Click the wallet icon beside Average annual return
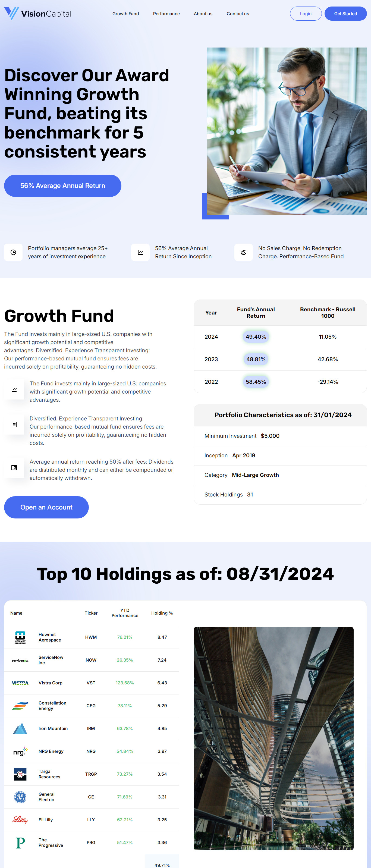 (14, 468)
